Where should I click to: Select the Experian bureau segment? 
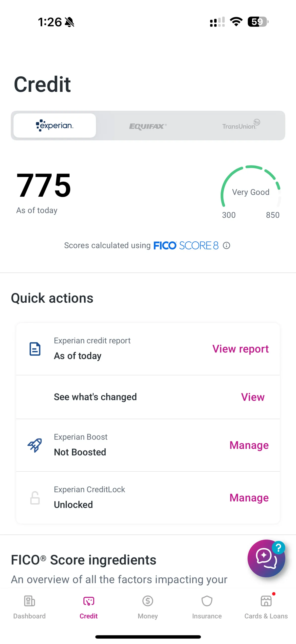click(x=55, y=125)
